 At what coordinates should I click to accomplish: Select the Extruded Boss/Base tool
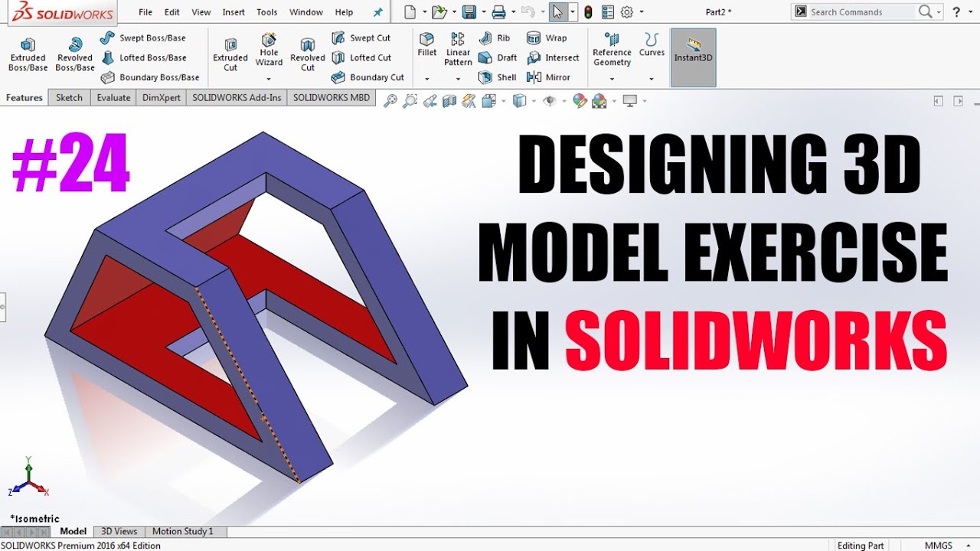tap(28, 55)
